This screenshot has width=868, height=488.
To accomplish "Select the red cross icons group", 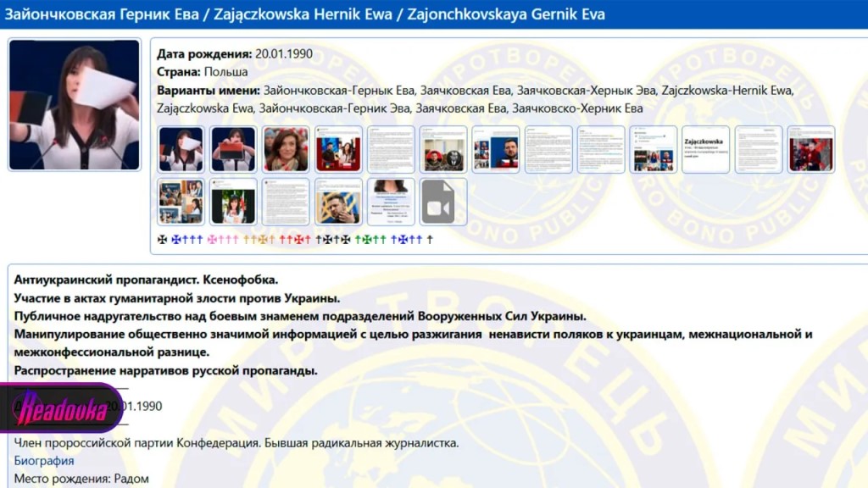I will (x=294, y=240).
